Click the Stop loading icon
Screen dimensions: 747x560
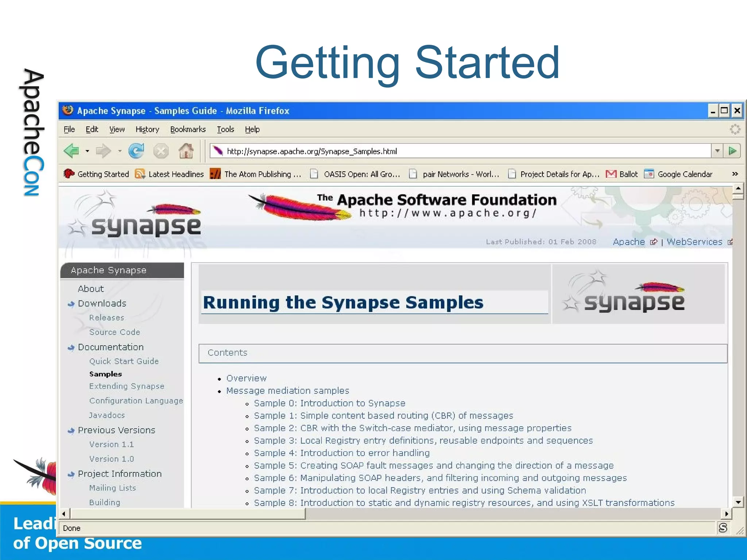pyautogui.click(x=161, y=151)
